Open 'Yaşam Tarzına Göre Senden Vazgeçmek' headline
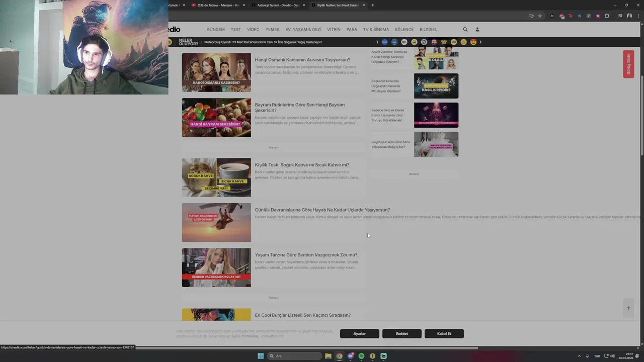This screenshot has width=644, height=362. coord(306,255)
